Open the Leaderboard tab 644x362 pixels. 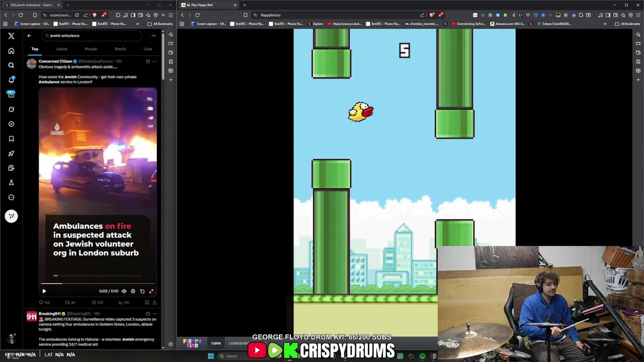tap(239, 343)
